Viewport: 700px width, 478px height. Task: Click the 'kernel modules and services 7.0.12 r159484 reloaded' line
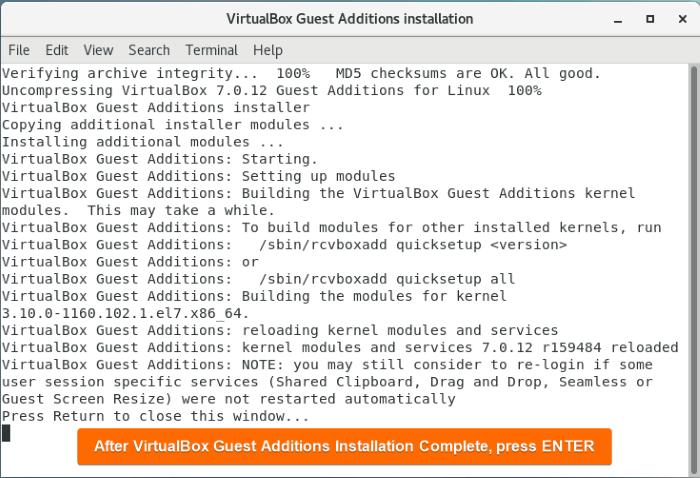coord(340,348)
